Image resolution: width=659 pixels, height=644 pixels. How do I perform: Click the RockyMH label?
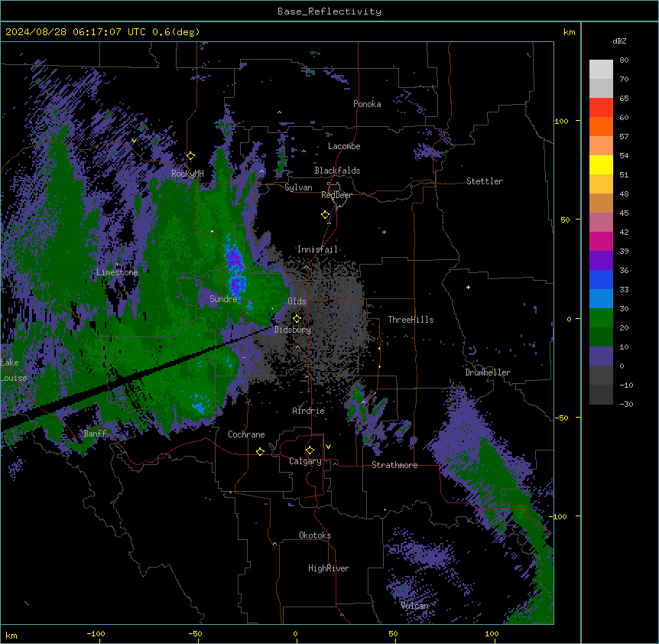187,174
